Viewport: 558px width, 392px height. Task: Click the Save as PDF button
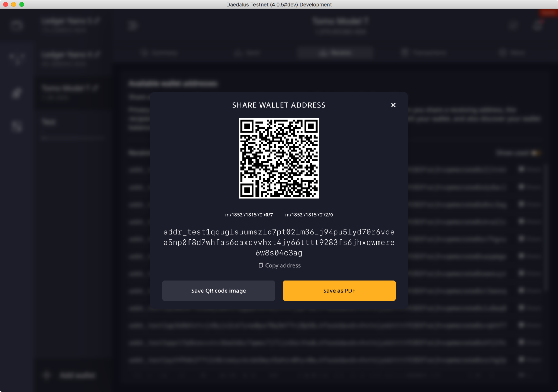339,291
